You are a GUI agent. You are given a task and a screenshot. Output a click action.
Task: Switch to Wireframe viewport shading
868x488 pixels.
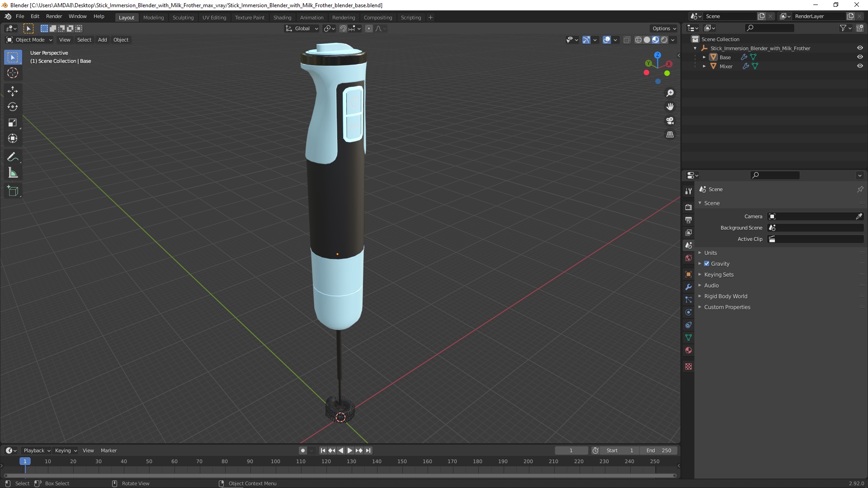tap(638, 40)
